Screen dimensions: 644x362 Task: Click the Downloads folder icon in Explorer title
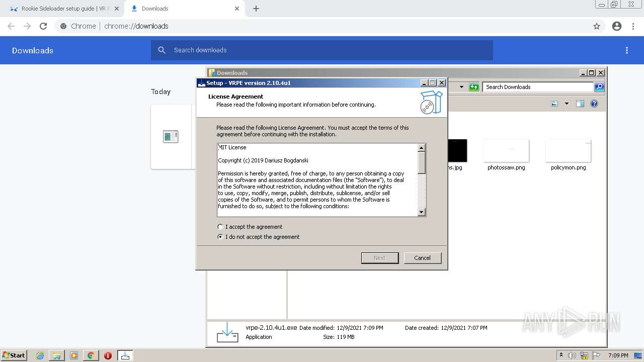click(x=212, y=72)
